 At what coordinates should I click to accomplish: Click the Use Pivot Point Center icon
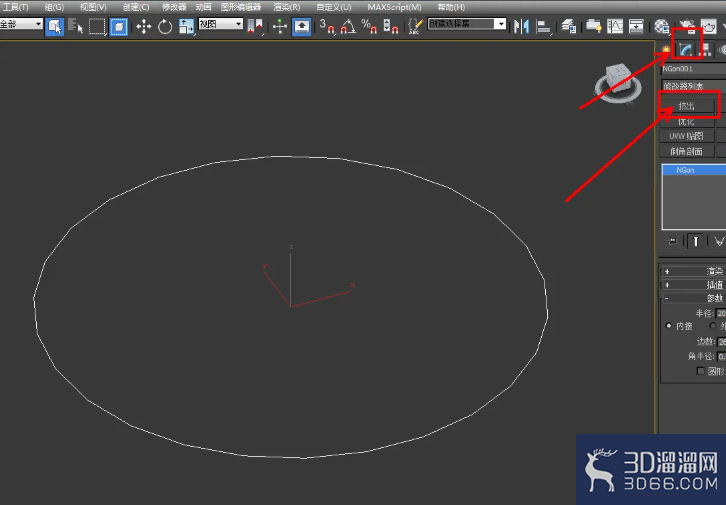tap(255, 26)
